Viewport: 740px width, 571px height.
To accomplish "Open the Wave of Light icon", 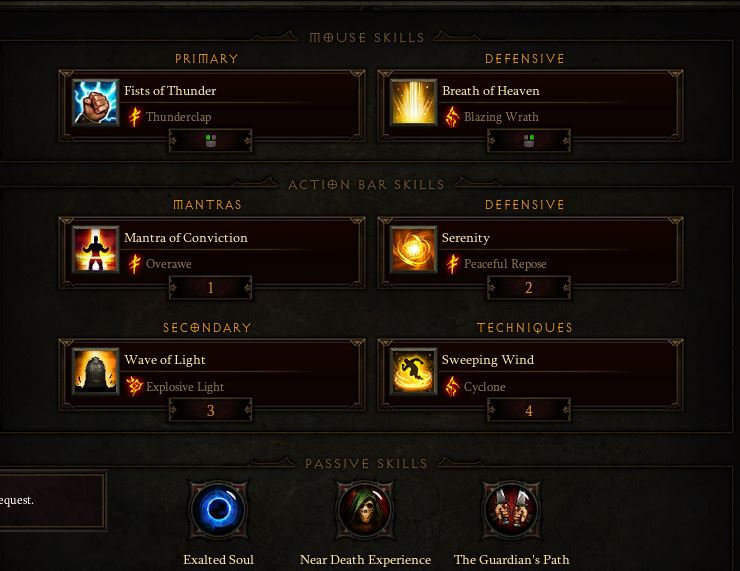I will click(x=95, y=371).
